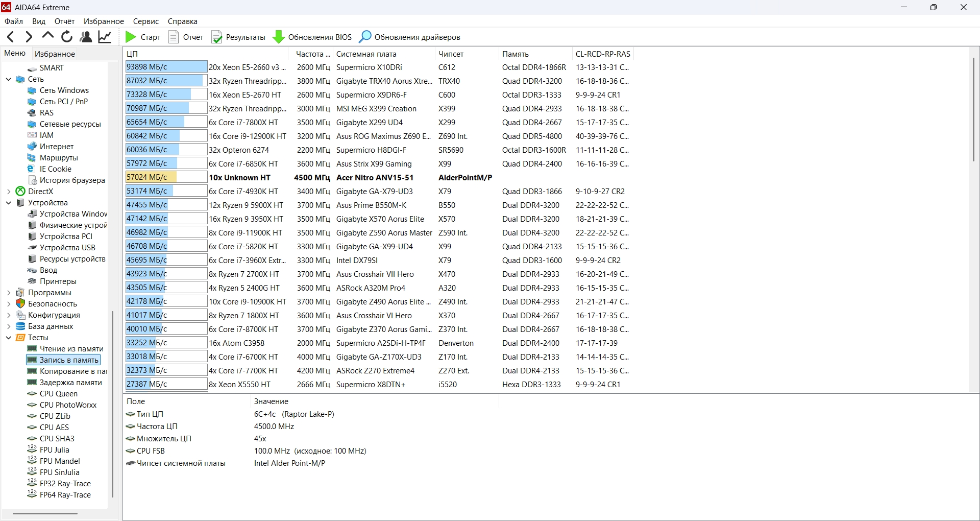Click Обновления драйверов in the toolbar
980x521 pixels.
pyautogui.click(x=410, y=37)
